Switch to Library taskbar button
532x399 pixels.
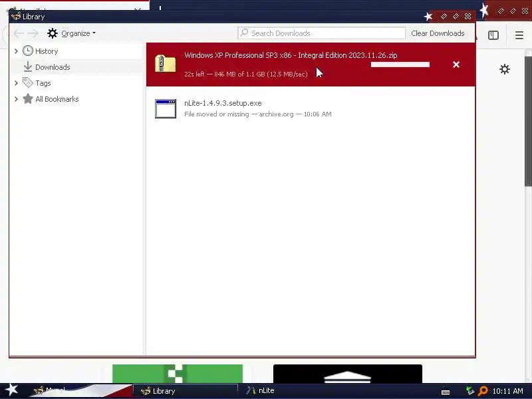[186, 391]
